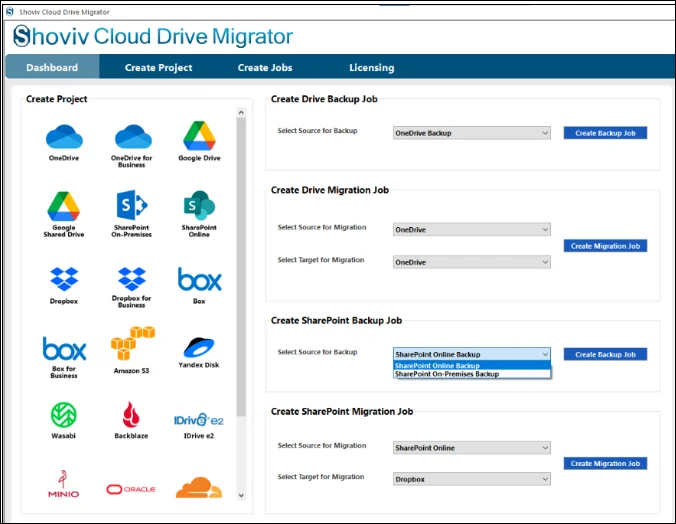Select the Amazon S3 icon
Viewport: 676px width, 524px height.
coord(132,343)
